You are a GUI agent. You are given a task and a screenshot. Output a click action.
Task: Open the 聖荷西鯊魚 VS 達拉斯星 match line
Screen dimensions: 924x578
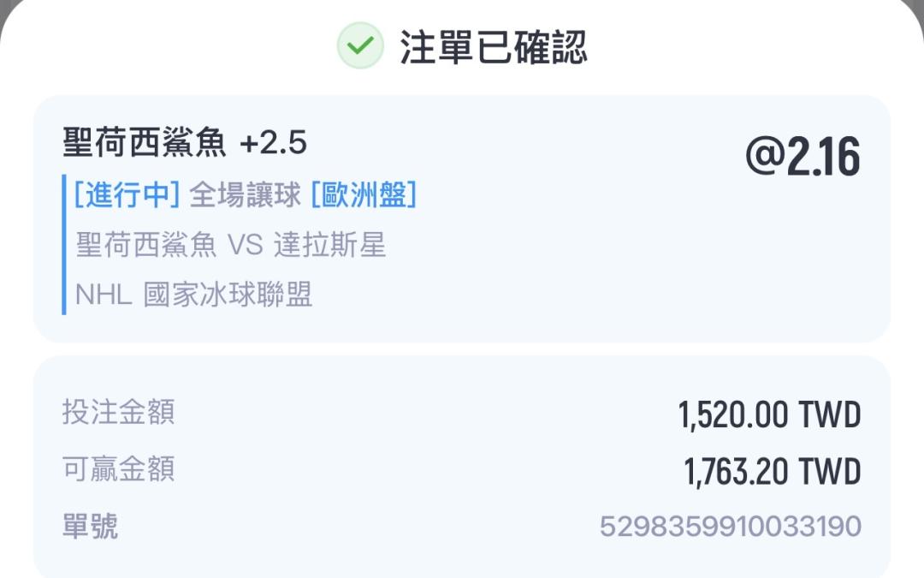pyautogui.click(x=231, y=246)
